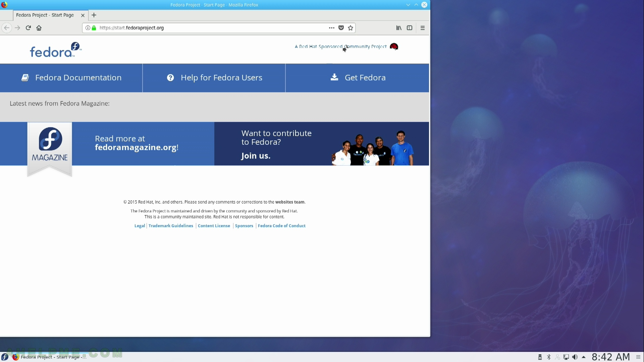
Task: Open Trademark Guidelines footer link
Action: 171,226
